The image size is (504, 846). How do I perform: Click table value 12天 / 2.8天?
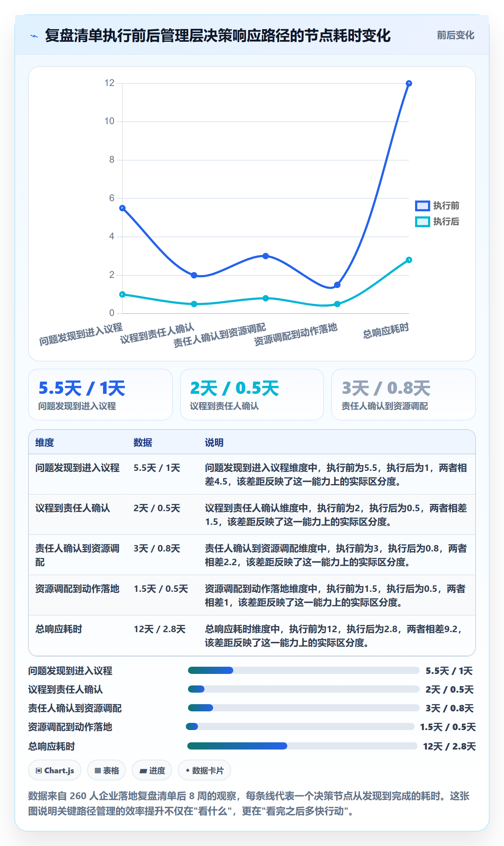[160, 629]
